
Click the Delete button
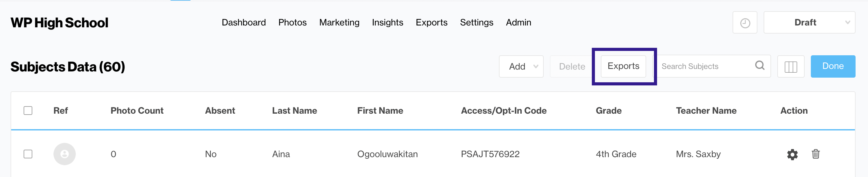click(x=572, y=67)
